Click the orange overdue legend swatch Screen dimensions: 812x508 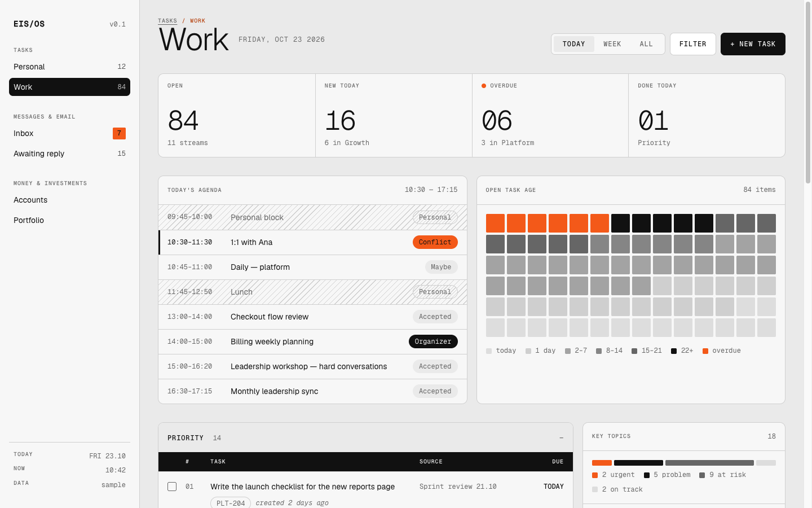705,351
